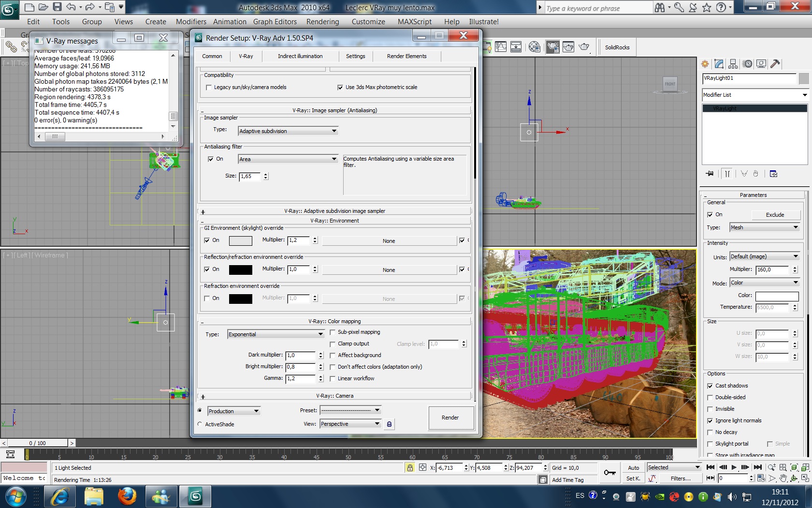Open Color mapping Type Exponential dropdown
812x508 pixels.
(x=276, y=334)
